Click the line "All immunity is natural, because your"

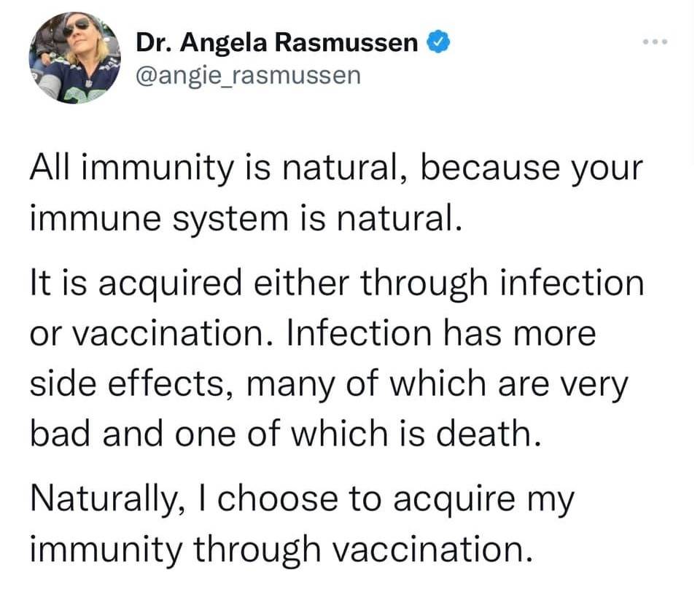(336, 169)
